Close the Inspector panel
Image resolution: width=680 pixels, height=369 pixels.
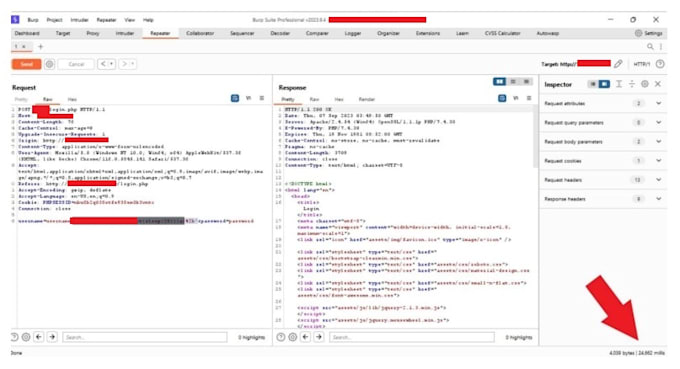(x=658, y=84)
